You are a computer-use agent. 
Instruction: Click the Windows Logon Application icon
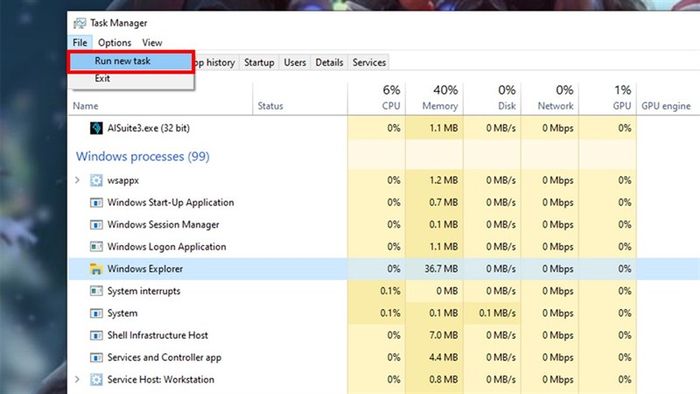[x=96, y=247]
